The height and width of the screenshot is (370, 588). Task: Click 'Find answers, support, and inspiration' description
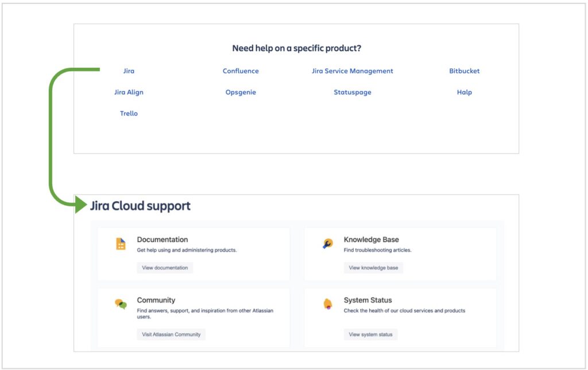[205, 314]
